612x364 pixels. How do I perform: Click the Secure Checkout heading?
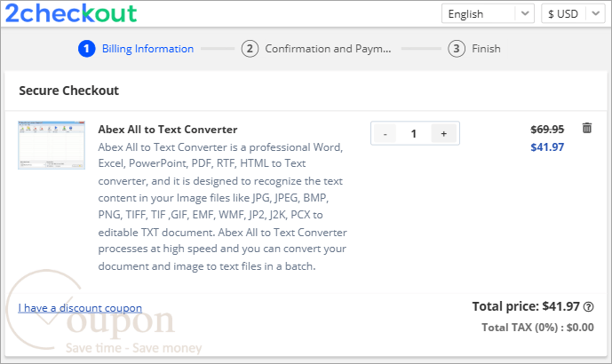click(x=68, y=91)
